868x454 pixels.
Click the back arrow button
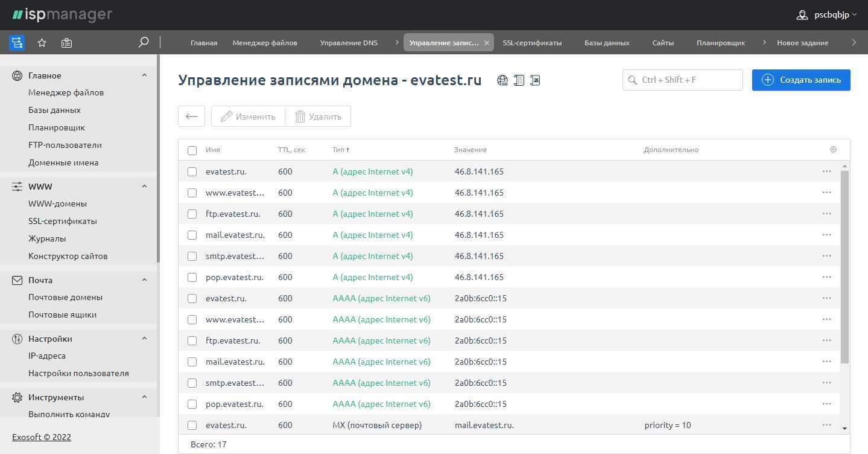click(191, 117)
